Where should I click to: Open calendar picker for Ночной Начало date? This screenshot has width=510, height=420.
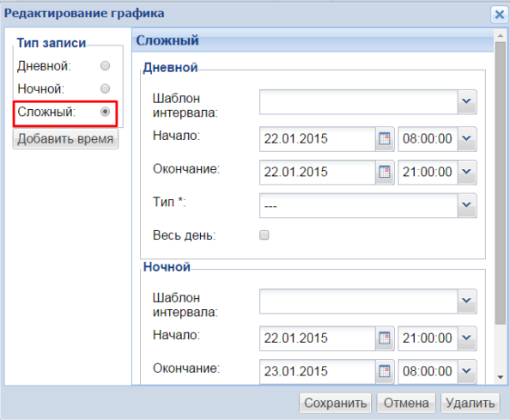point(385,338)
